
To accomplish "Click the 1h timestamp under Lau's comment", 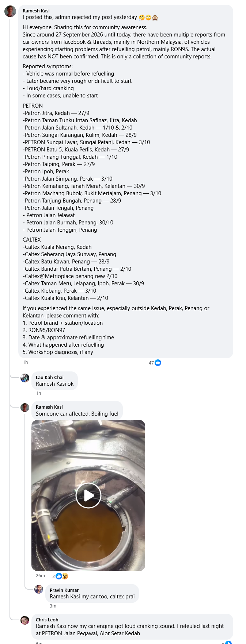I will 38,393.
